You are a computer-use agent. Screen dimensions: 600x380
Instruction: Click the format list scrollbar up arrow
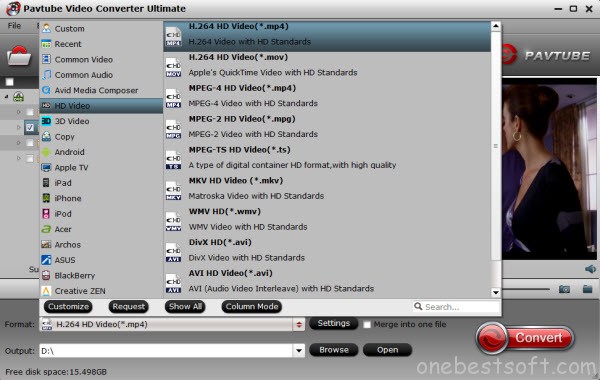(496, 26)
